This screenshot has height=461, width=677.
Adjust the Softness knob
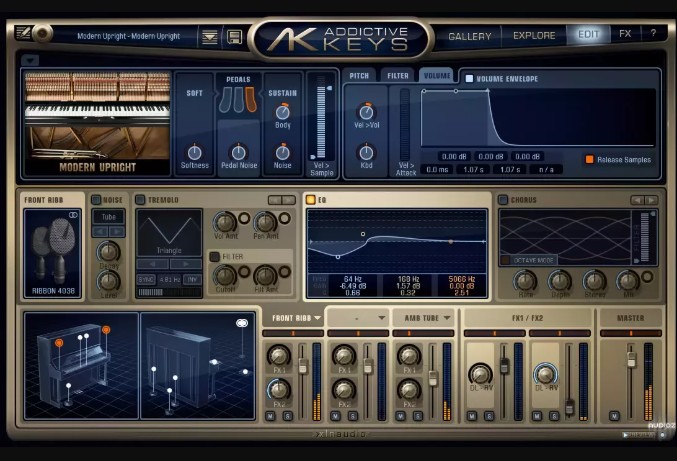(194, 152)
